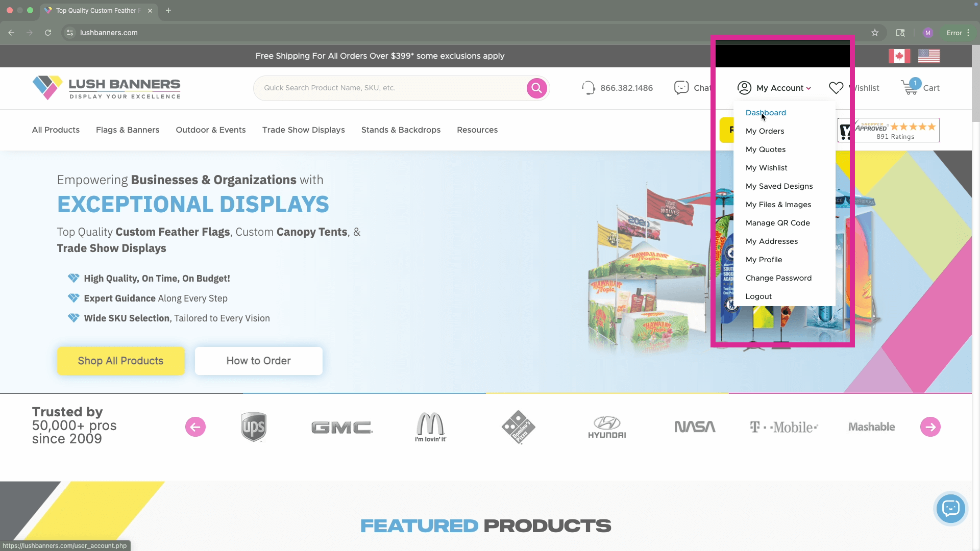Select Dashboard from account menu

[x=766, y=113]
